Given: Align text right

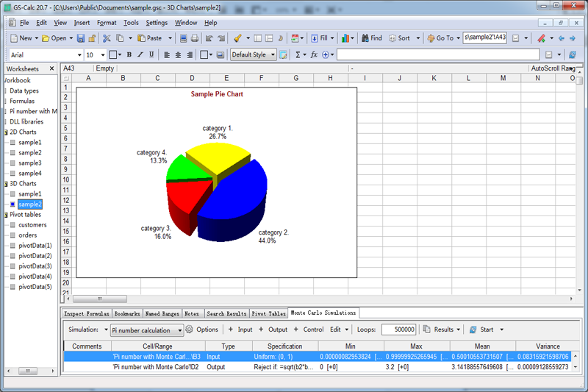Looking at the screenshot, I should pyautogui.click(x=190, y=54).
